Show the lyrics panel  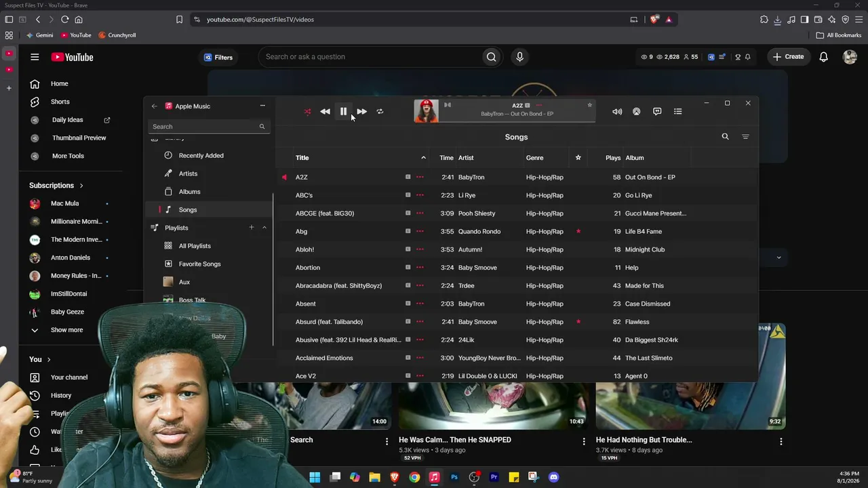pos(657,112)
